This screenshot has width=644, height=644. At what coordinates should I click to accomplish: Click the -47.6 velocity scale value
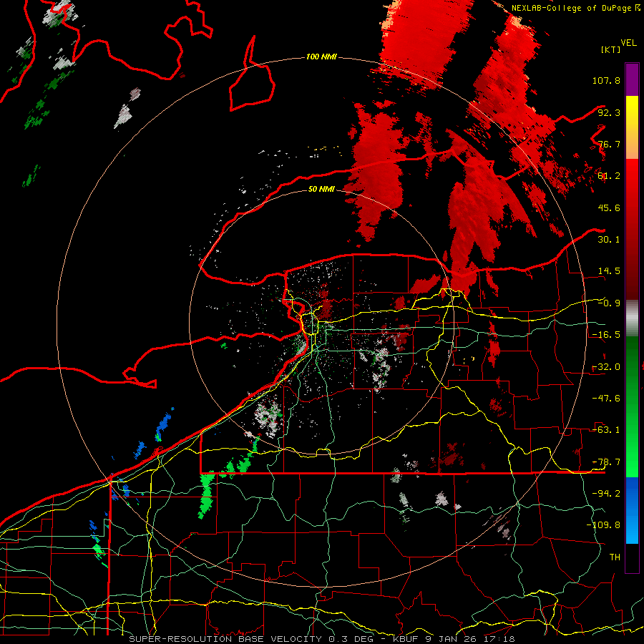(x=606, y=399)
